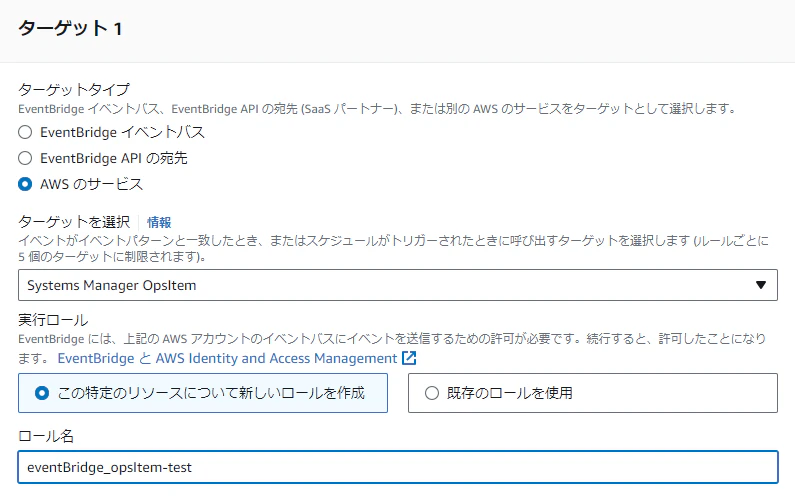Choose 既存のロールを使用 option

coord(593,393)
